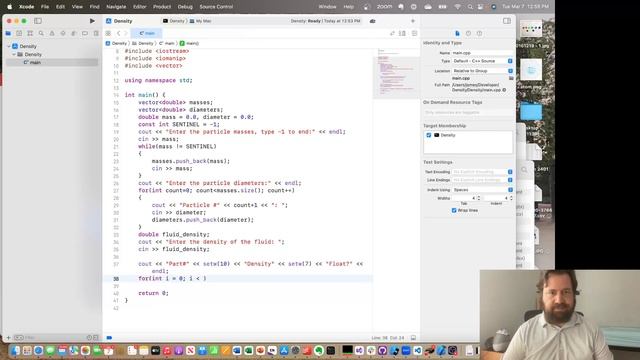The height and width of the screenshot is (360, 640).
Task: Open the File menu
Action: pyautogui.click(x=45, y=7)
